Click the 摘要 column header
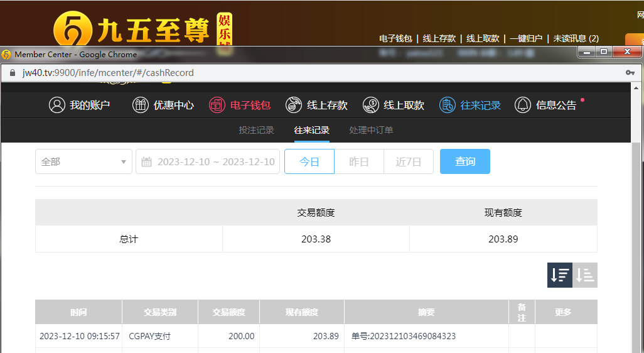 click(x=426, y=312)
